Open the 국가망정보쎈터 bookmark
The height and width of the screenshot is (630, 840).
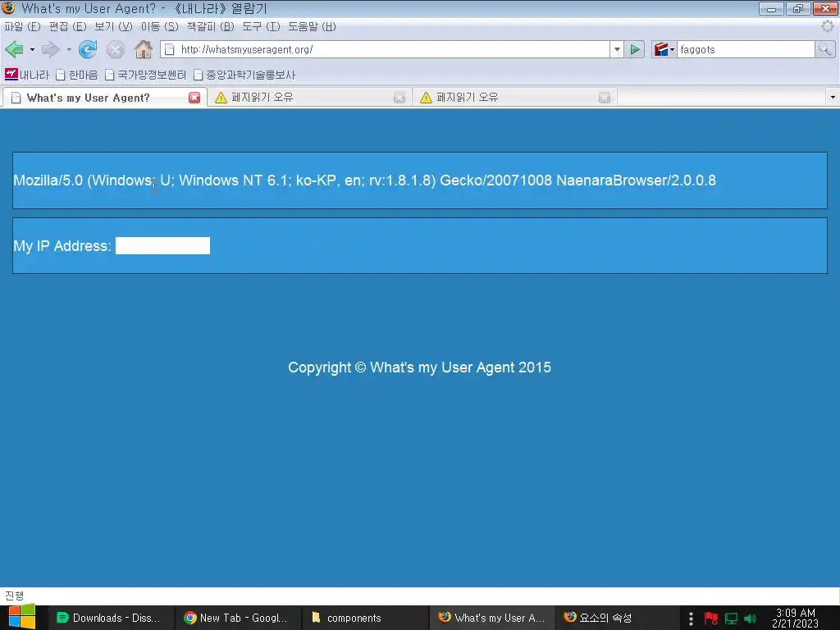[x=146, y=75]
